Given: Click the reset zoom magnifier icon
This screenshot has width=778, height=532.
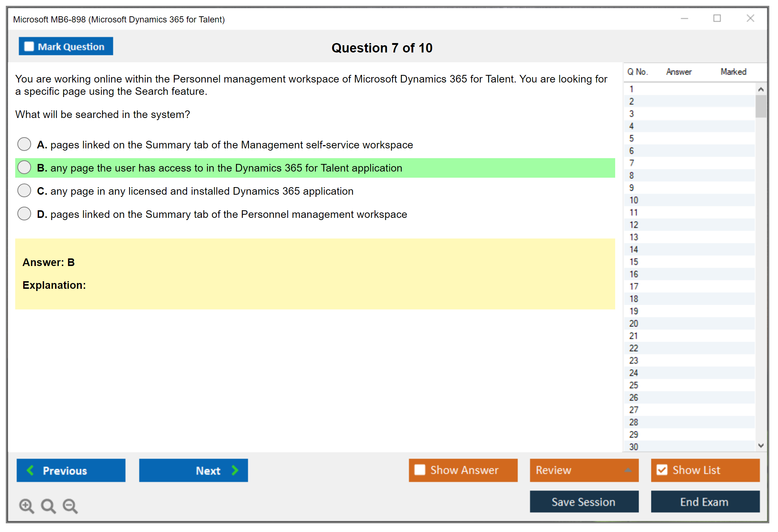Looking at the screenshot, I should tap(48, 506).
